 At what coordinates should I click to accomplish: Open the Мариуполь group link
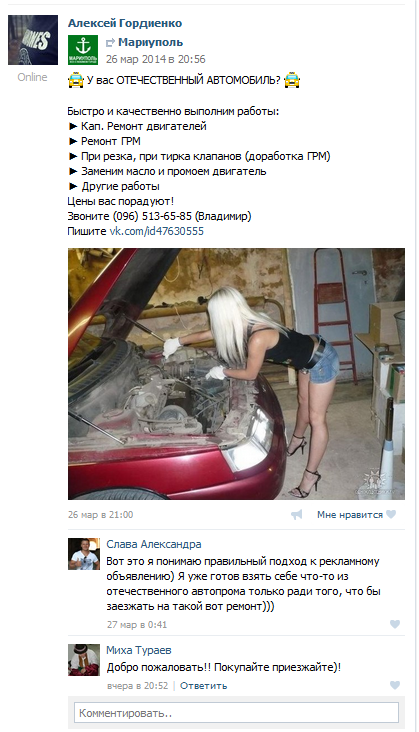coord(150,42)
